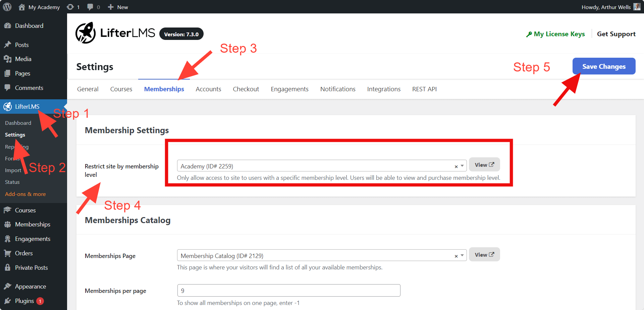
Task: Open the REST API settings tab
Action: pyautogui.click(x=424, y=89)
